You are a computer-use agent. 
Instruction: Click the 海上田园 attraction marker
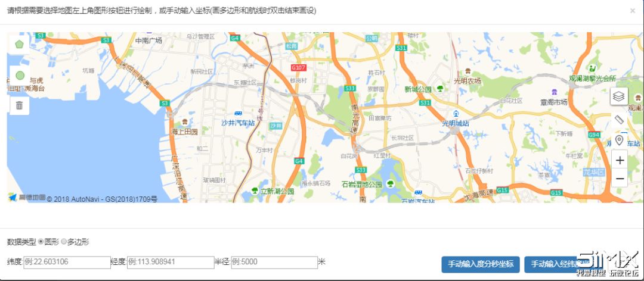(x=185, y=122)
